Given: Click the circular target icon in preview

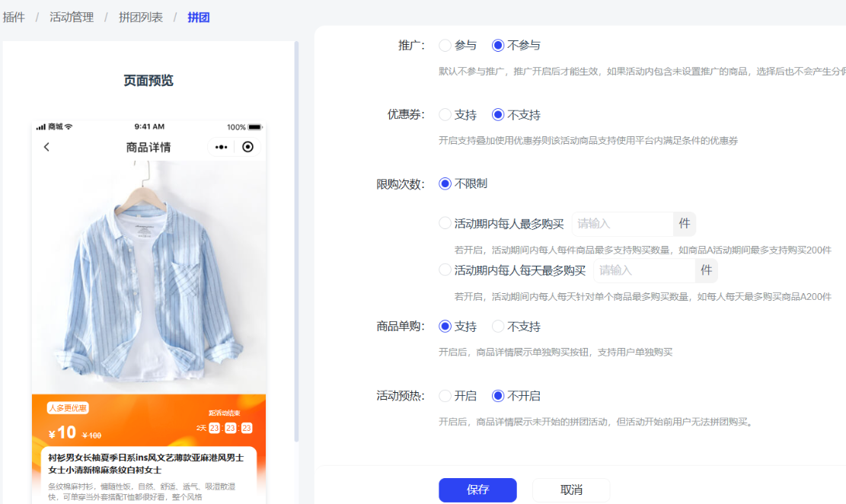Looking at the screenshot, I should pos(247,147).
